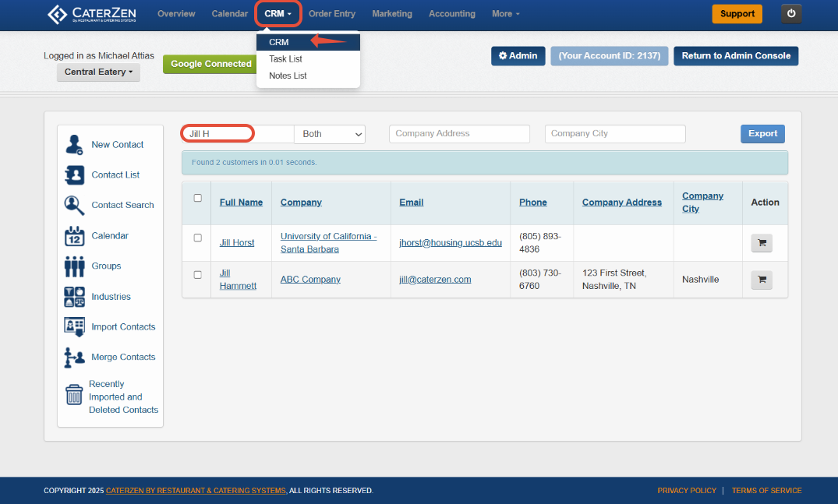
Task: Click the Company Address input field
Action: (460, 134)
